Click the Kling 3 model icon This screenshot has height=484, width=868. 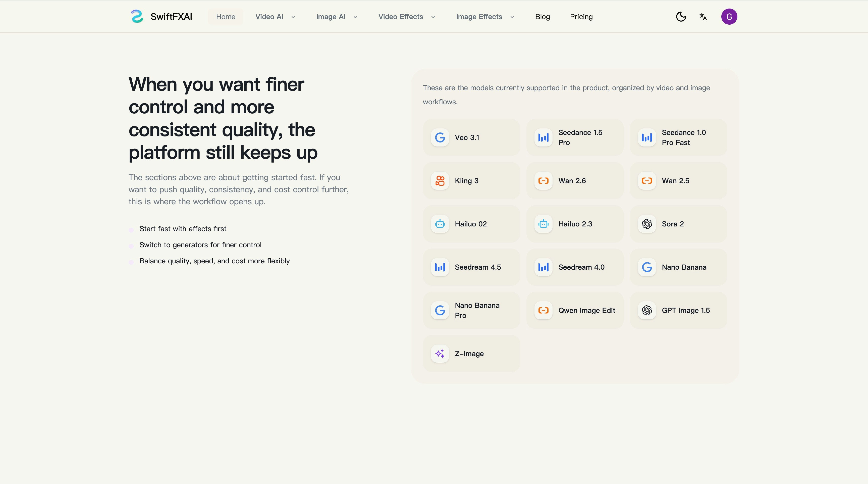tap(440, 181)
